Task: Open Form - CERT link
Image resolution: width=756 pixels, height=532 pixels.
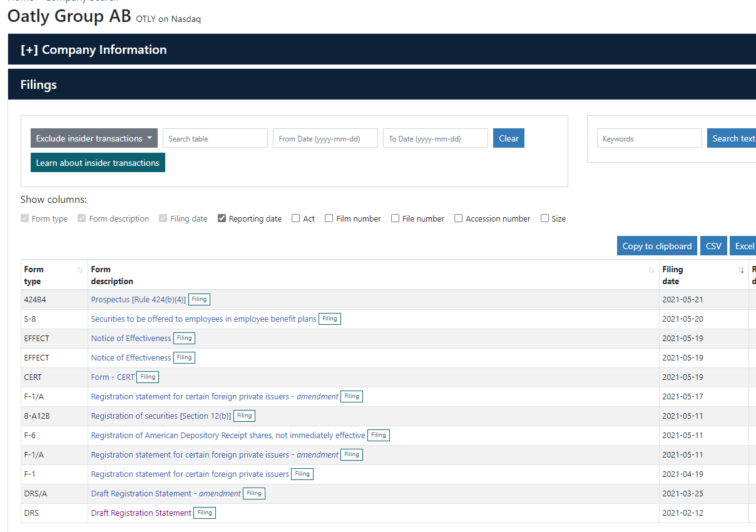Action: pos(113,377)
